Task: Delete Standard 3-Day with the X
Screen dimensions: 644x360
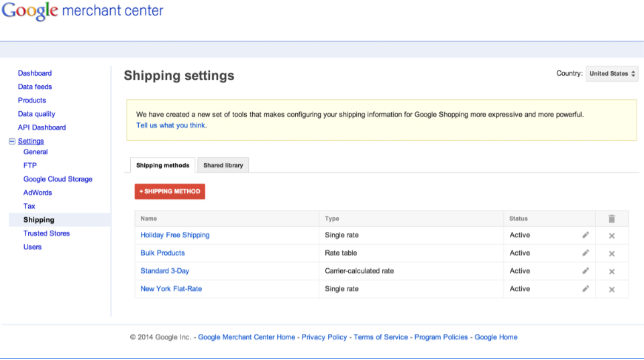Action: (x=612, y=272)
